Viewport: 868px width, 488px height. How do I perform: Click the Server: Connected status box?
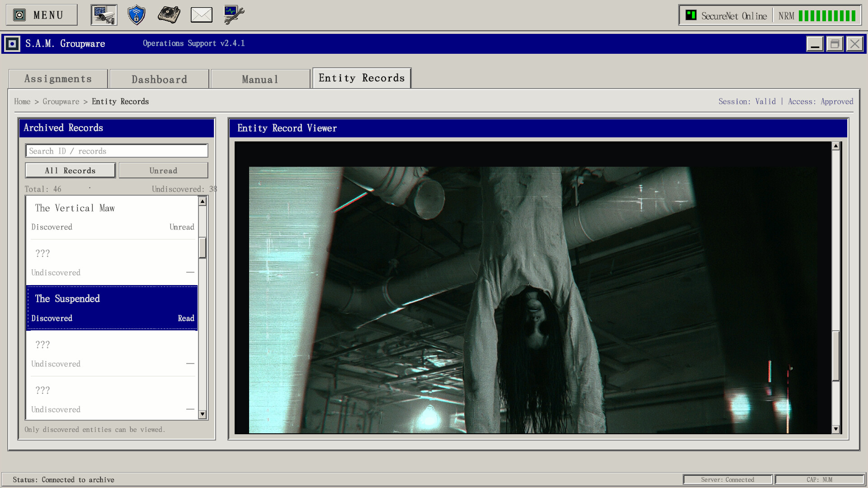pos(727,480)
